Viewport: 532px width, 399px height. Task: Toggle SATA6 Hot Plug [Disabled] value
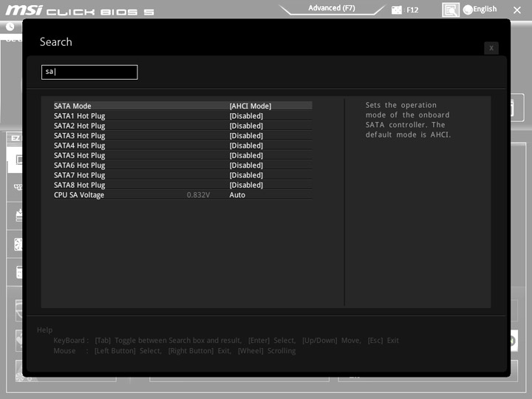click(x=246, y=166)
